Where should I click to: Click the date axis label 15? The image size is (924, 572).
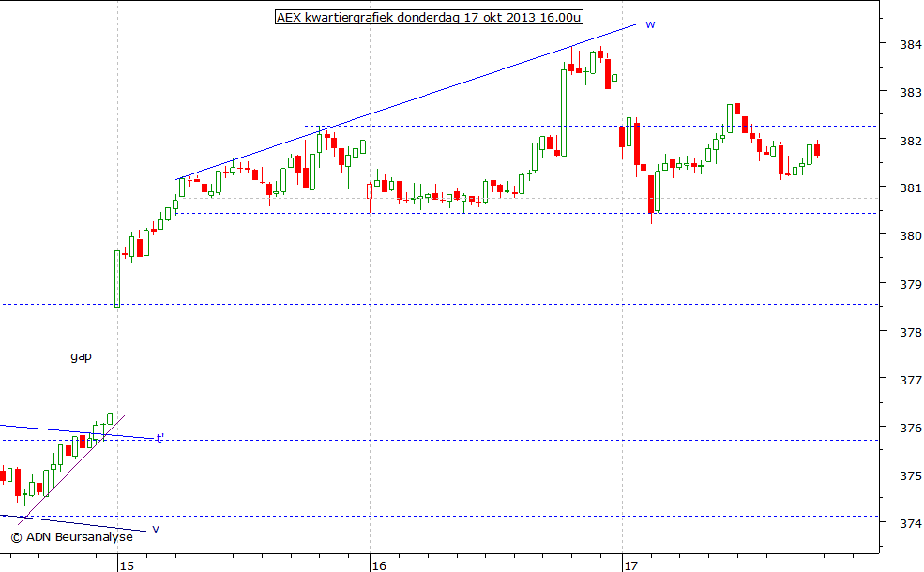click(127, 566)
